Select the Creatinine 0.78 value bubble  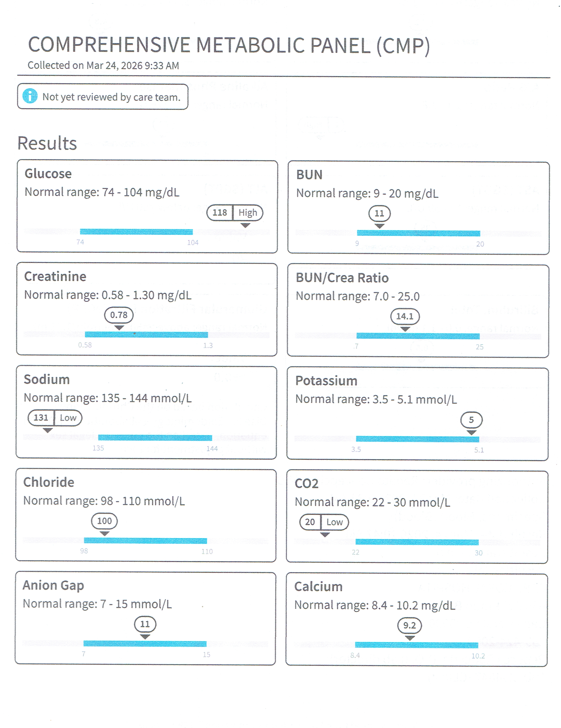tap(119, 315)
